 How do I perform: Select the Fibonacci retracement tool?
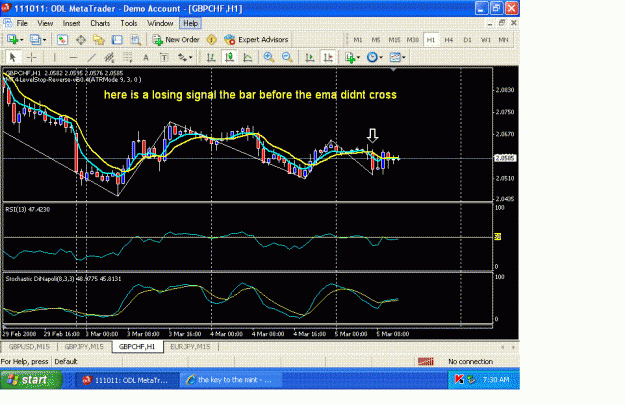click(128, 57)
